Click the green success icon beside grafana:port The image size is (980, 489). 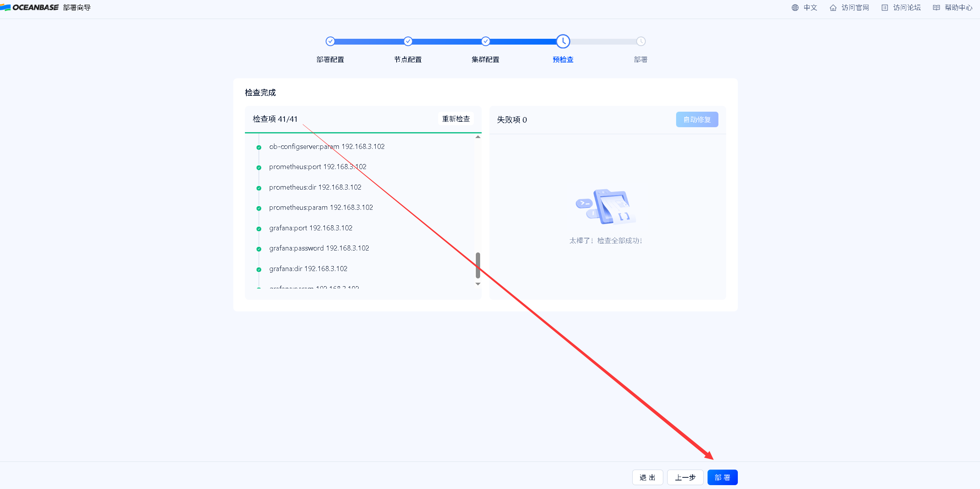click(259, 228)
